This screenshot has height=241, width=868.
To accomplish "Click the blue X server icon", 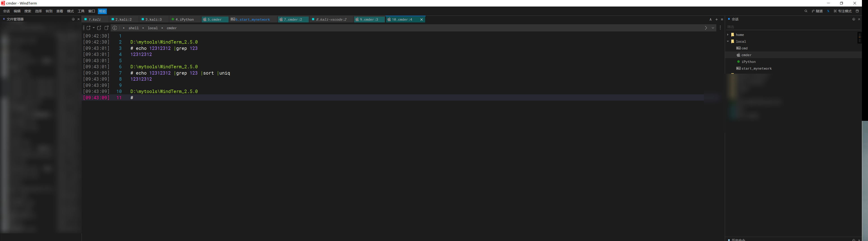I will 828,11.
